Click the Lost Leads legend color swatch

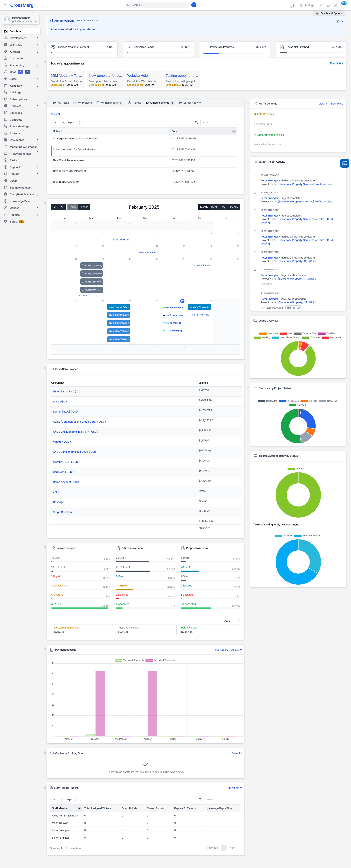coord(325,337)
